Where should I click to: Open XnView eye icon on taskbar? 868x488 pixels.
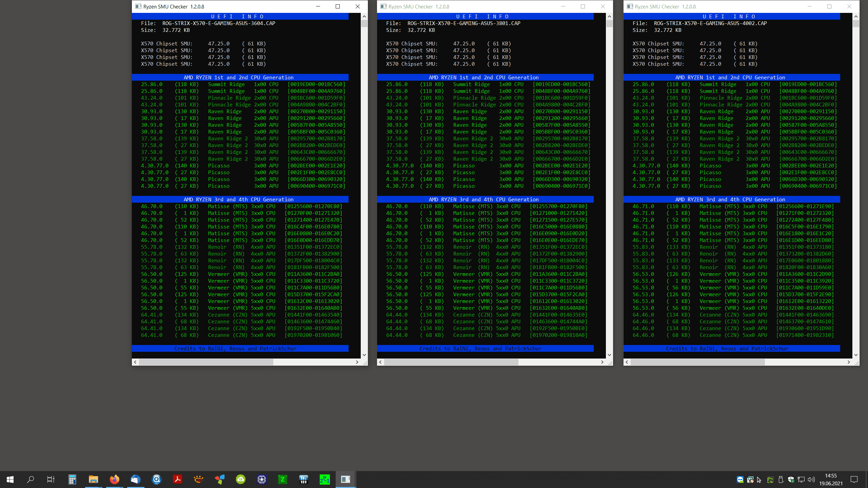click(x=198, y=479)
